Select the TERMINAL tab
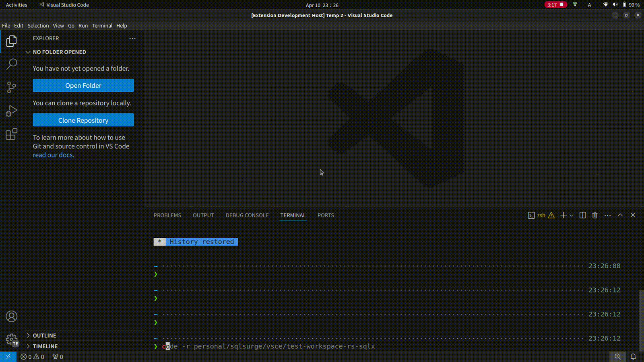 pyautogui.click(x=293, y=215)
